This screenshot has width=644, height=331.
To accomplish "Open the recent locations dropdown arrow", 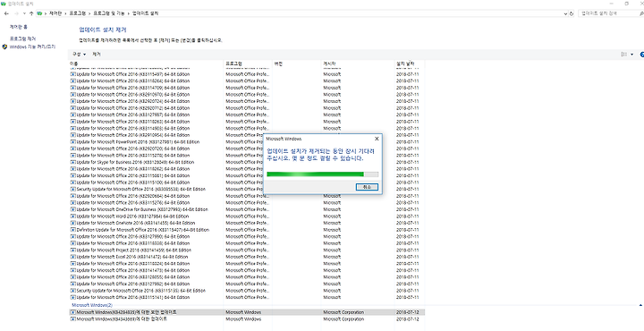I will click(24, 13).
